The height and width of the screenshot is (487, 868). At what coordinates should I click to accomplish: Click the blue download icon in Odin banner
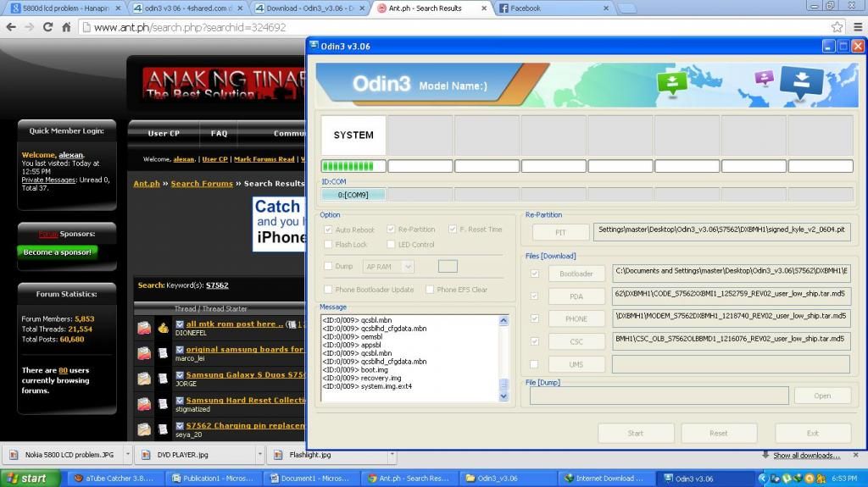click(801, 83)
